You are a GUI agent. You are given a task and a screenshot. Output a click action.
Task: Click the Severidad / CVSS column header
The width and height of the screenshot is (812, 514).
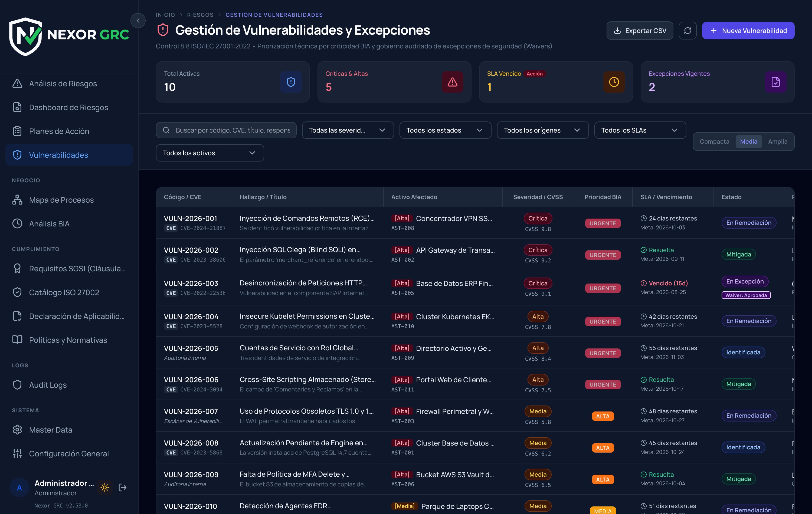pyautogui.click(x=538, y=197)
